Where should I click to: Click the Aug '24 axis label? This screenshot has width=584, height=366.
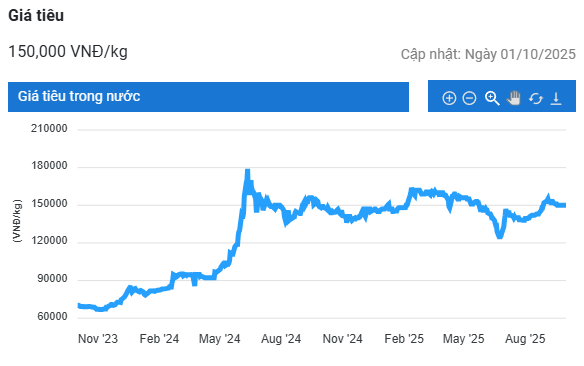(281, 339)
